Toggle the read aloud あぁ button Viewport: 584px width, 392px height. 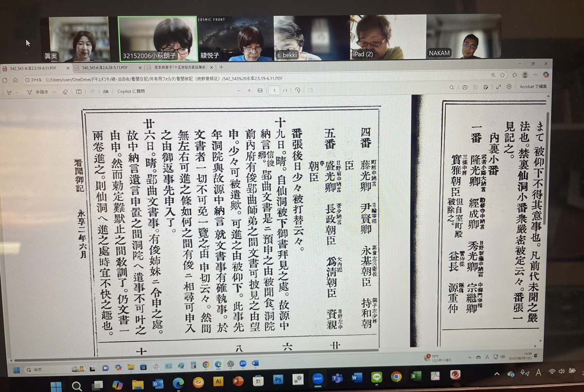coord(106,92)
